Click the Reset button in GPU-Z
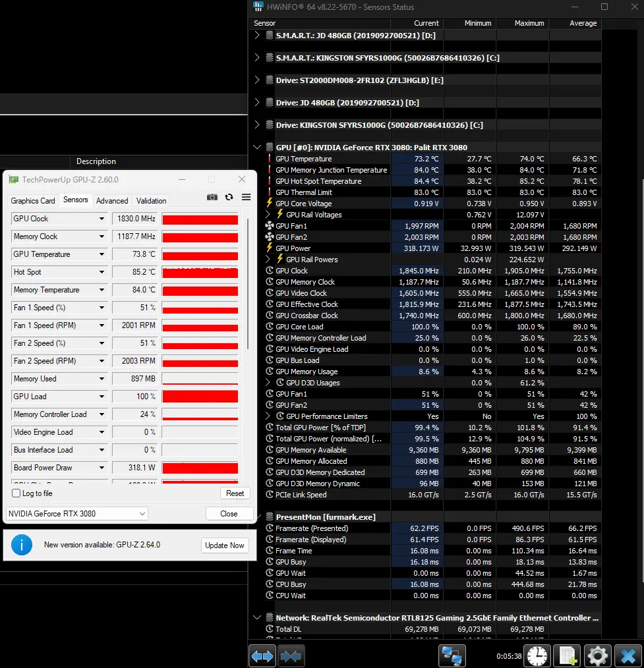The image size is (644, 668). coord(235,493)
